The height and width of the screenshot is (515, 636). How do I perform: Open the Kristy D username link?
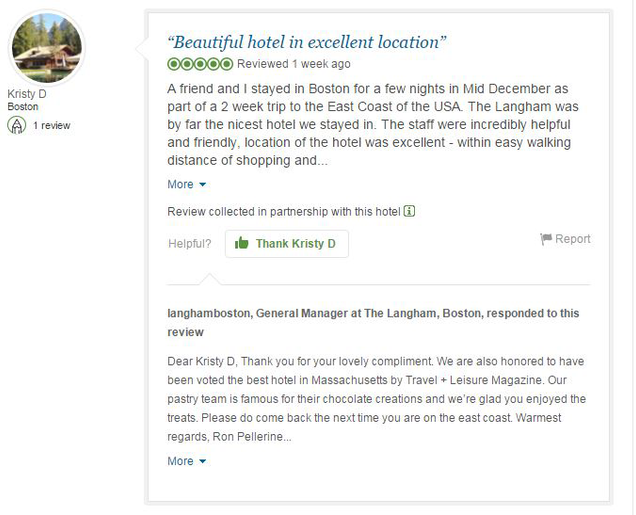coord(27,94)
